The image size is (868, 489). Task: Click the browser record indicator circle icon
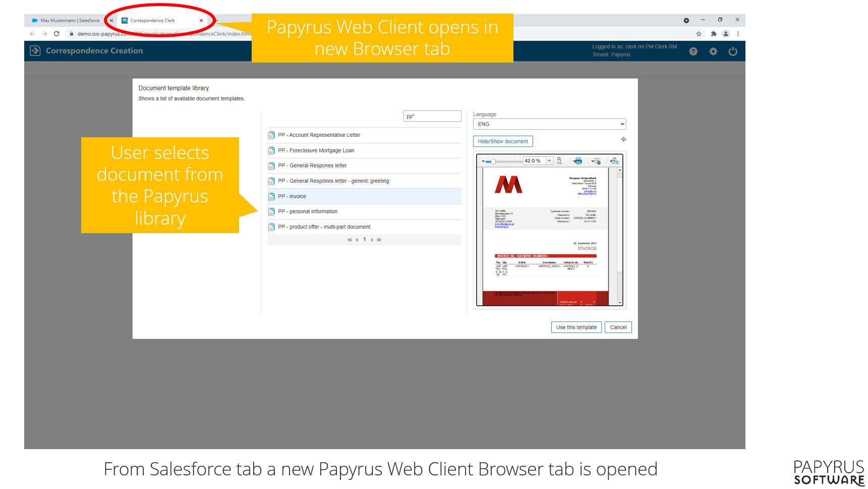coord(686,21)
